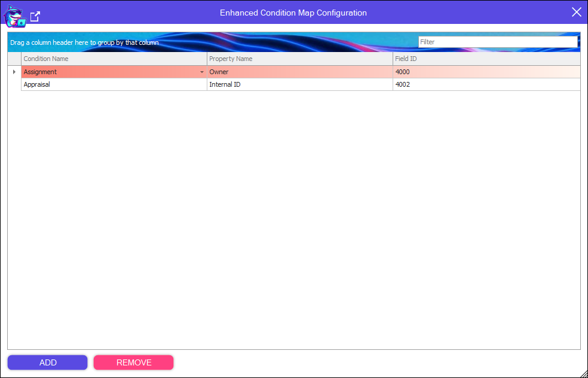This screenshot has height=378, width=588.
Task: Click the row header beside Appraisal
Action: [x=14, y=84]
